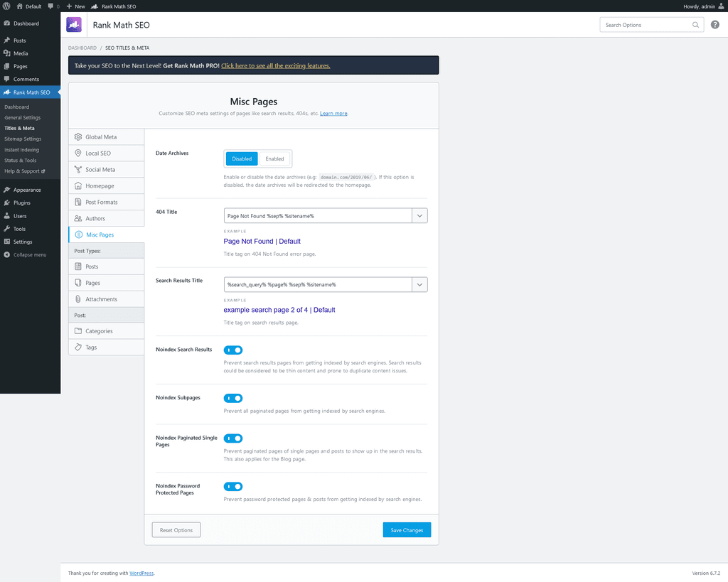This screenshot has height=582, width=728.
Task: Click the search magnifier icon
Action: 695,25
